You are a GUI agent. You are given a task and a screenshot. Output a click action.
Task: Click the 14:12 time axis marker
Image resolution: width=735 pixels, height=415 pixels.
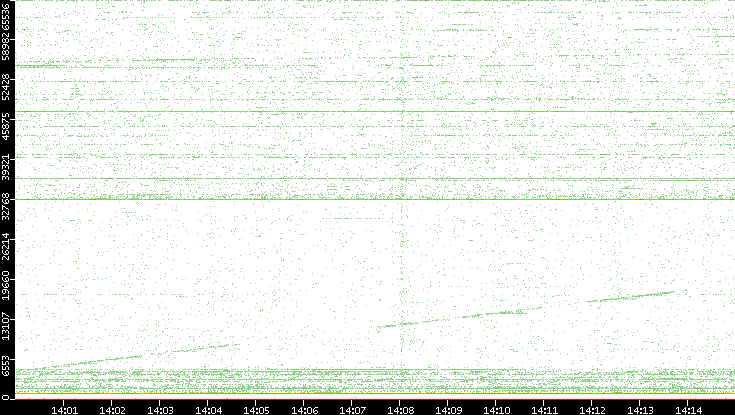[x=592, y=408]
